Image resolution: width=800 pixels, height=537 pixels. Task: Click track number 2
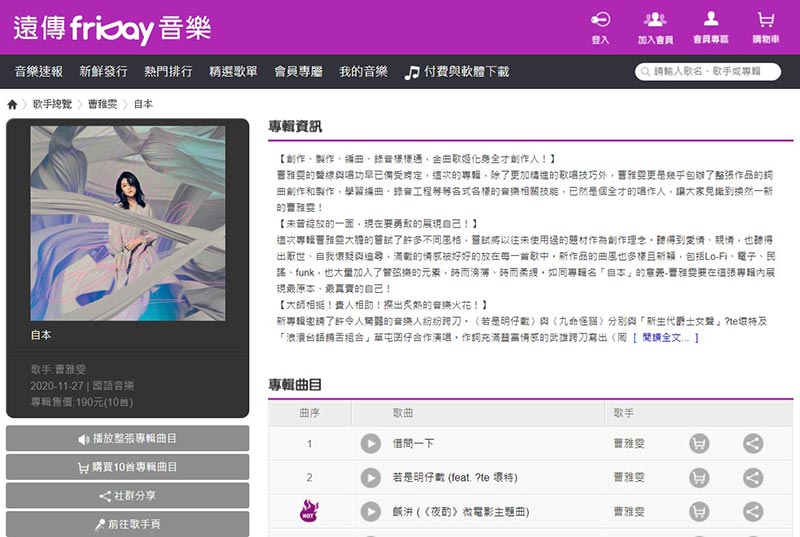pyautogui.click(x=309, y=478)
